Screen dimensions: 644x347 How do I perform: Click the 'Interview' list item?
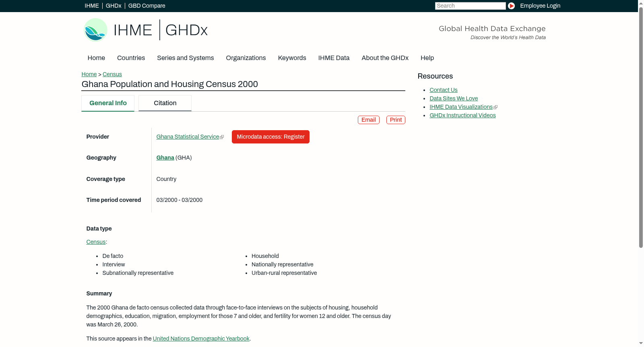click(x=114, y=264)
